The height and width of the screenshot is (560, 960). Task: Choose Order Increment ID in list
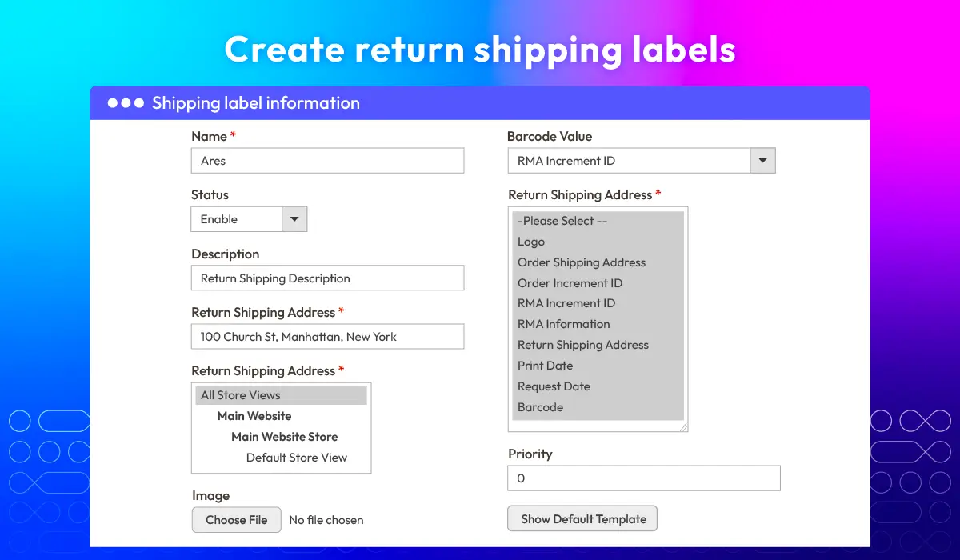570,283
